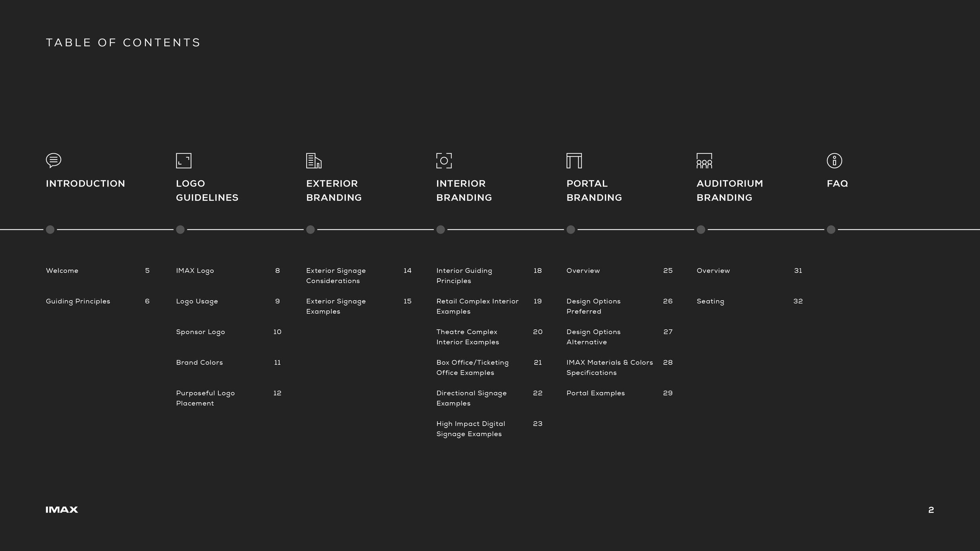
Task: Go to Design Options Alternative
Action: [593, 337]
